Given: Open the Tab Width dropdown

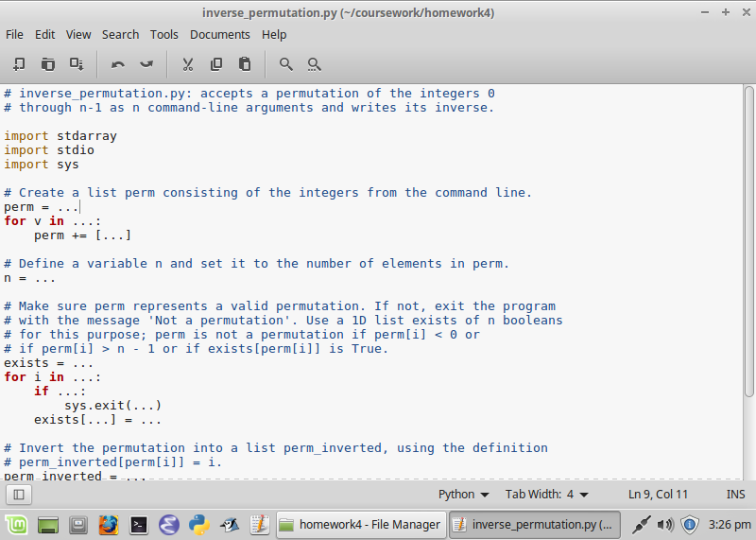Looking at the screenshot, I should point(547,495).
